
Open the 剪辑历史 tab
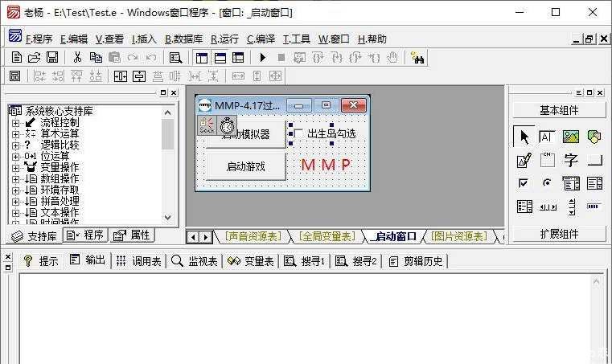[x=416, y=261]
